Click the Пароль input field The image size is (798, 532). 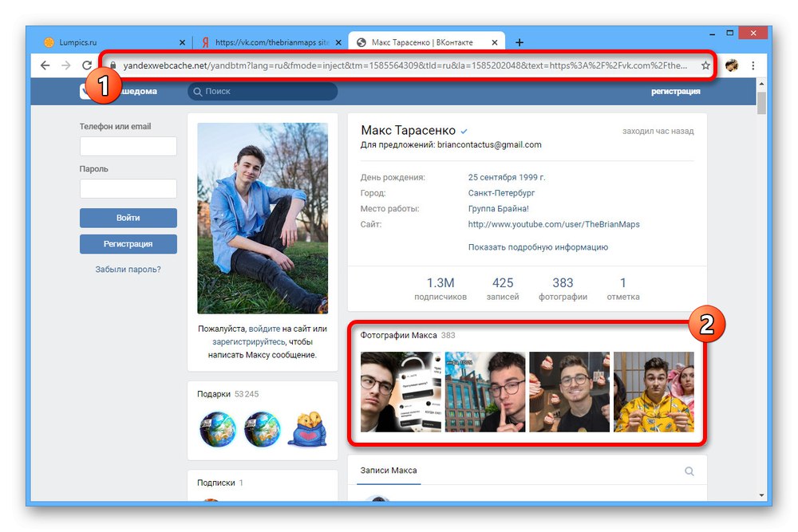coord(128,189)
